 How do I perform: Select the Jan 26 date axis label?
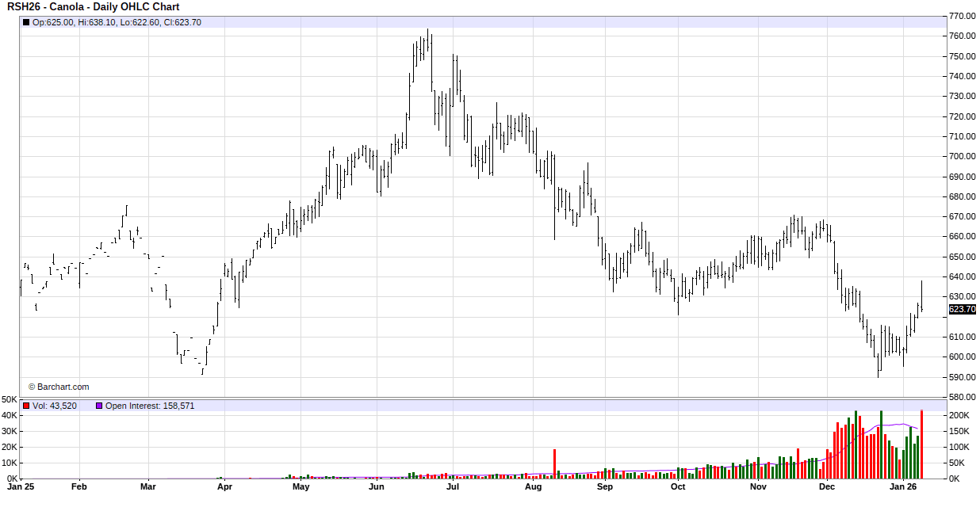pyautogui.click(x=904, y=487)
